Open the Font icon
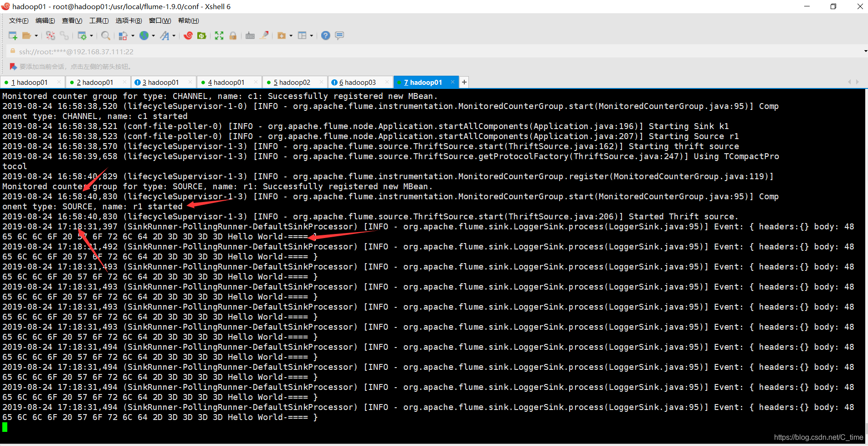 click(x=164, y=36)
